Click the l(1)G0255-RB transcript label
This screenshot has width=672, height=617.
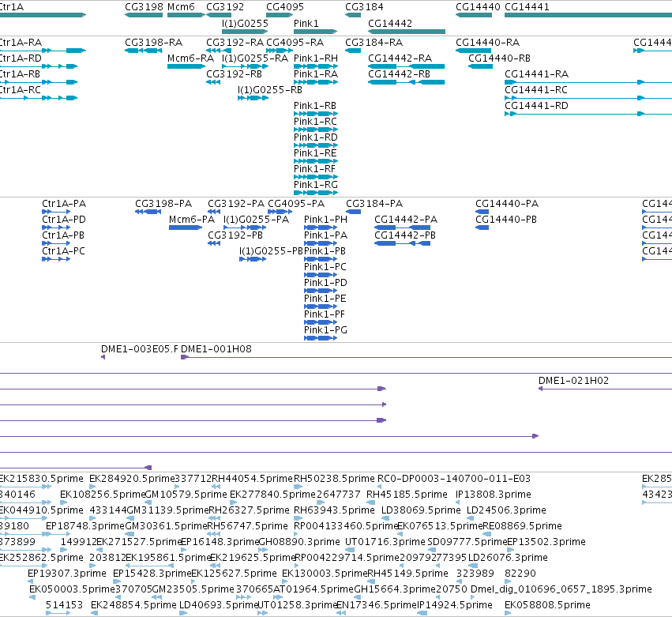point(270,90)
